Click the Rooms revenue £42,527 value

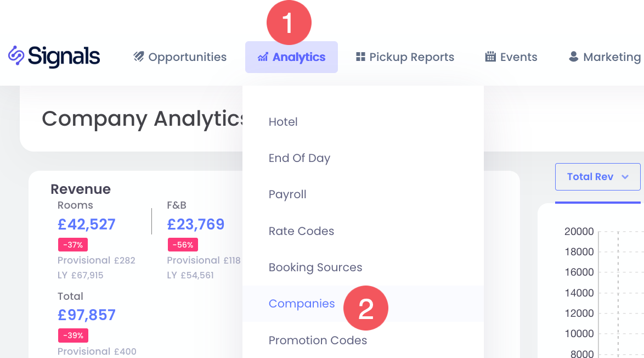tap(87, 225)
